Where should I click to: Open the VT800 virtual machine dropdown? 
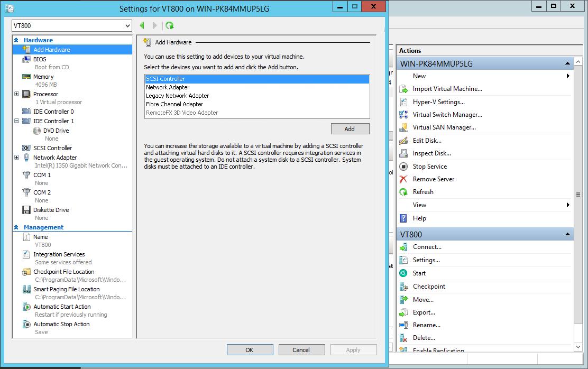pos(127,25)
